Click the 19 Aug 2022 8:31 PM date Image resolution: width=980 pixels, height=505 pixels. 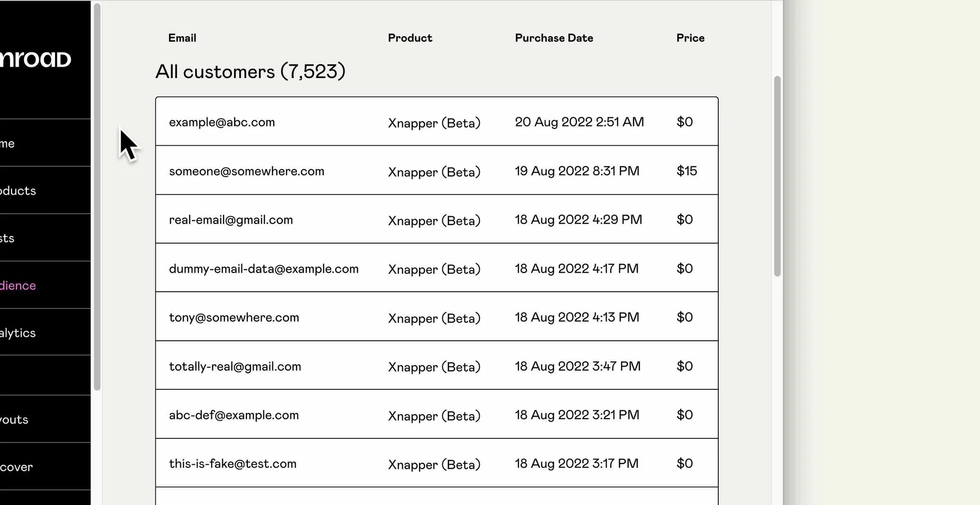[x=577, y=171]
